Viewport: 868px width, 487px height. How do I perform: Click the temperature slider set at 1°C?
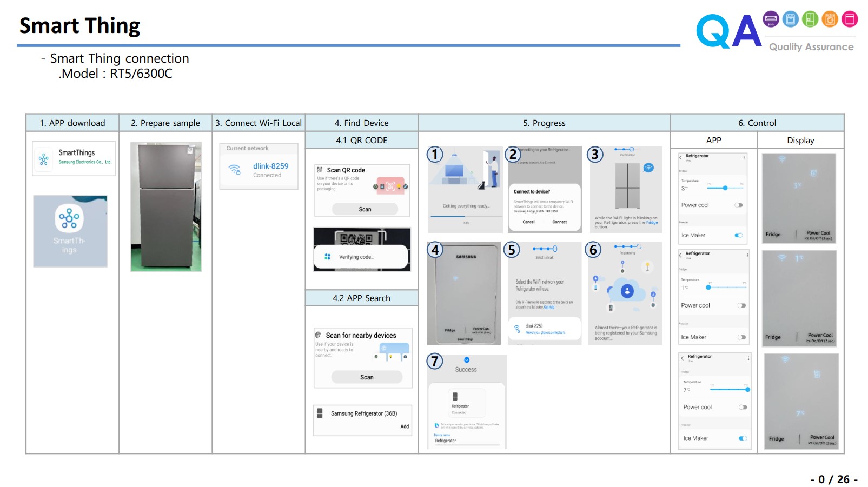pos(727,288)
